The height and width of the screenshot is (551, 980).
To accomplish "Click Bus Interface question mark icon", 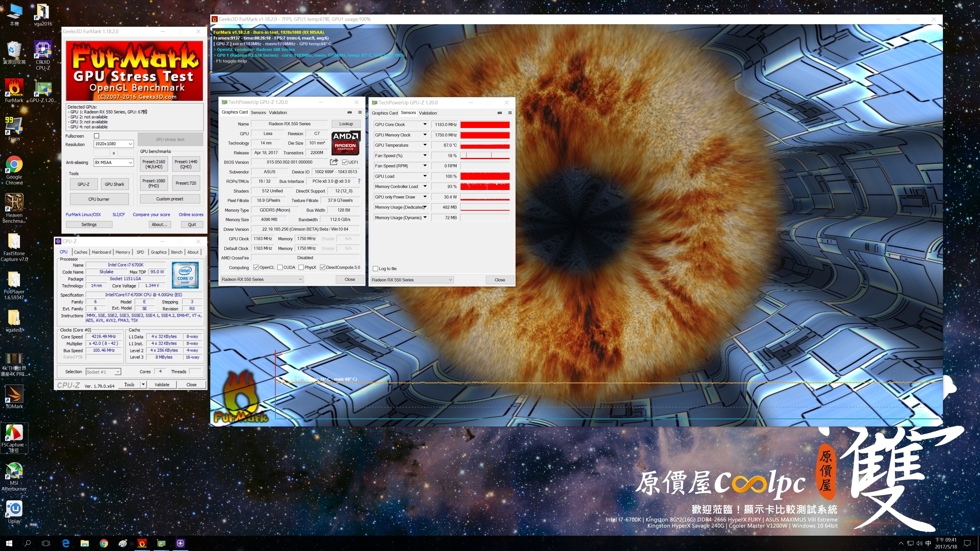I will [359, 181].
